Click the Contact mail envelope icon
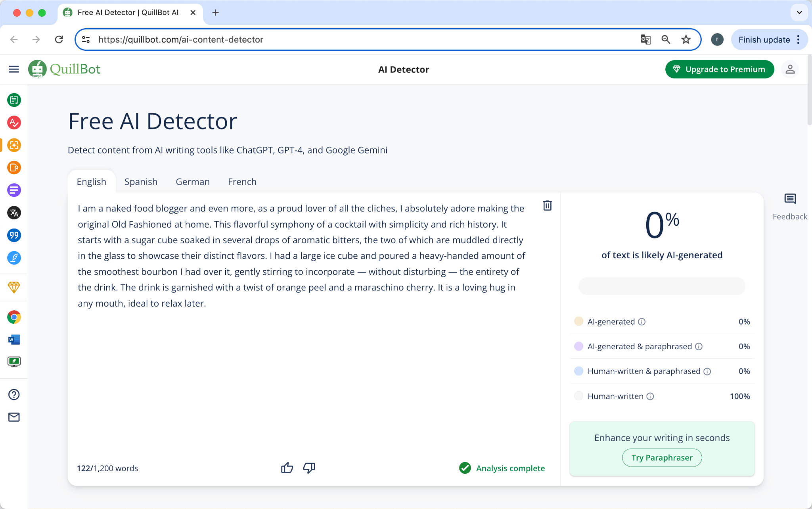The image size is (812, 509). pos(14,417)
